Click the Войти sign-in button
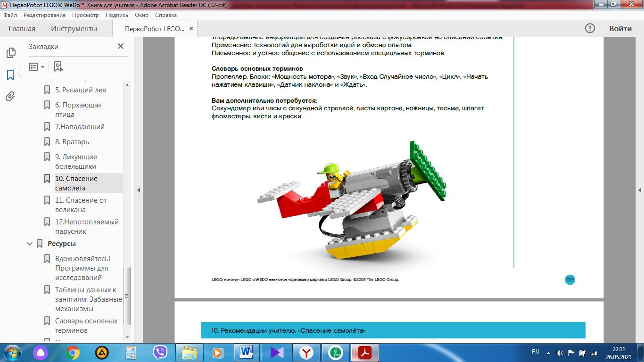This screenshot has height=362, width=644. (x=620, y=28)
